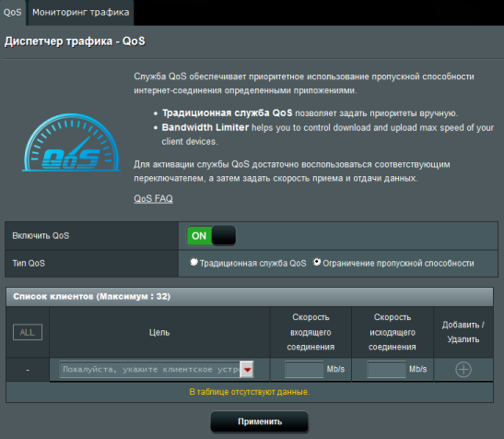Click the Диспетчер трафика - QoS heading

[75, 42]
